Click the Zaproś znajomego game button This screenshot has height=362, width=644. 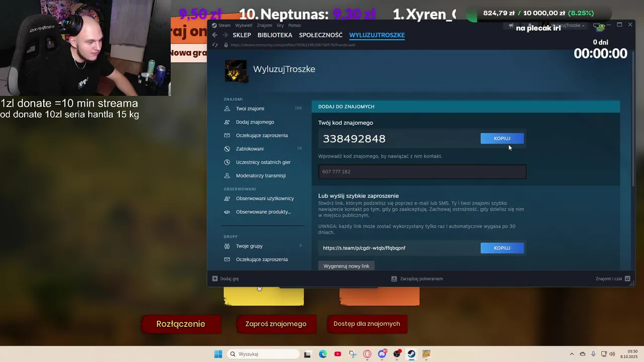coord(276,324)
